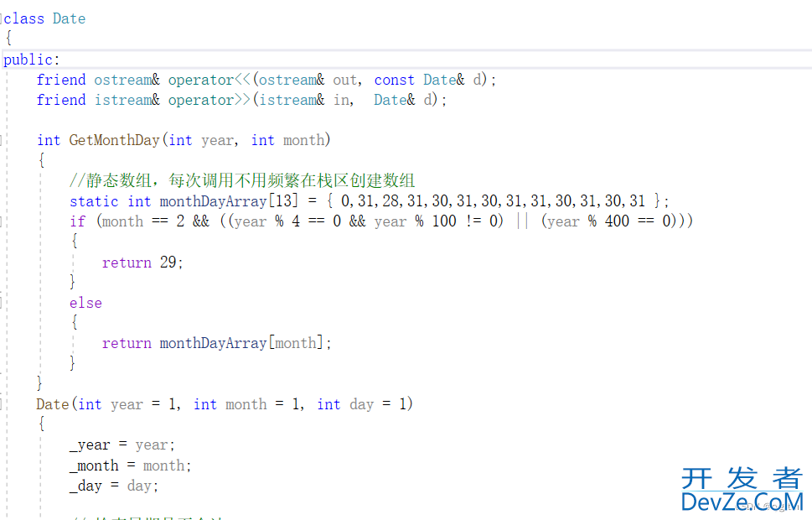The width and height of the screenshot is (812, 520).
Task: Click the 'year % 400 == 0' expression
Action: pyautogui.click(x=609, y=221)
